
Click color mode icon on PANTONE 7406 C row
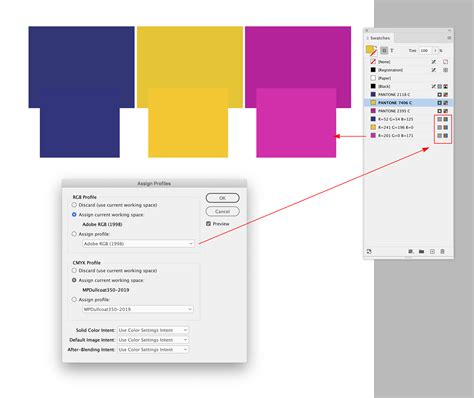pyautogui.click(x=446, y=103)
